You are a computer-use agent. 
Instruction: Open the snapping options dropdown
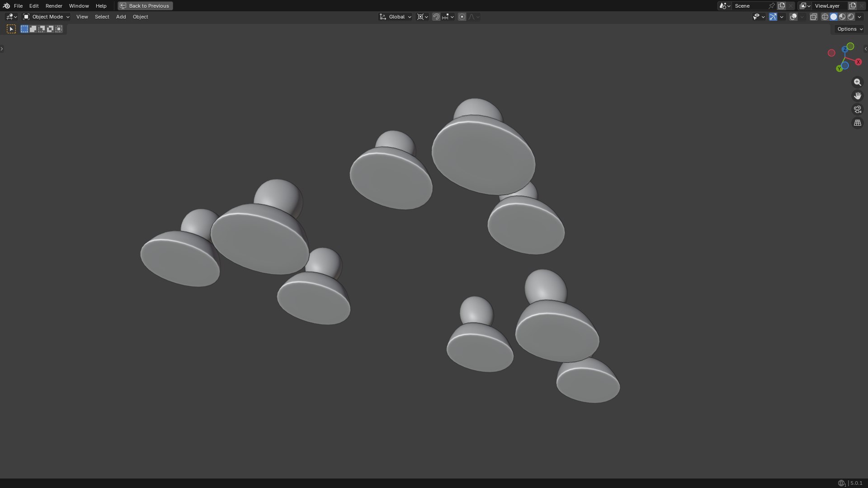tap(448, 17)
